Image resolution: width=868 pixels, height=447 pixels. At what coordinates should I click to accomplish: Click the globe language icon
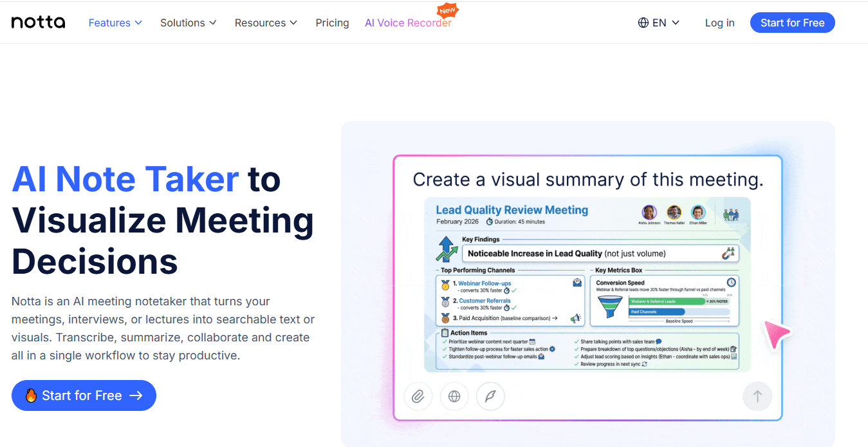(x=643, y=23)
